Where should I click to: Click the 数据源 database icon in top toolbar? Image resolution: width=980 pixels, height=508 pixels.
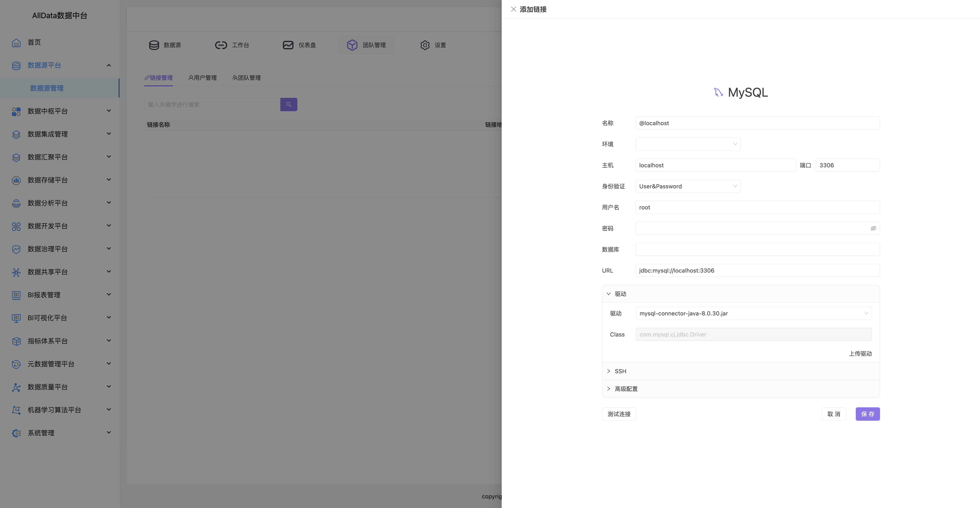[154, 45]
